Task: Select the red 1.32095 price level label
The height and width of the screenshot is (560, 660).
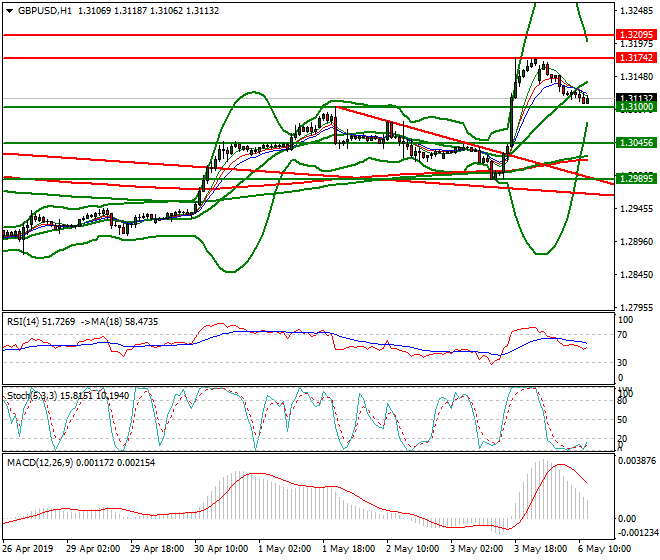Action: (636, 35)
